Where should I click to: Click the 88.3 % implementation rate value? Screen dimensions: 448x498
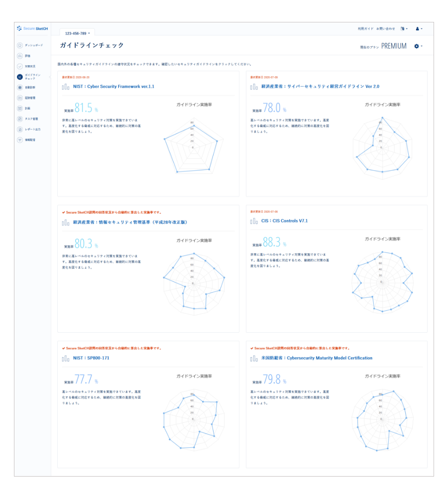(x=275, y=243)
